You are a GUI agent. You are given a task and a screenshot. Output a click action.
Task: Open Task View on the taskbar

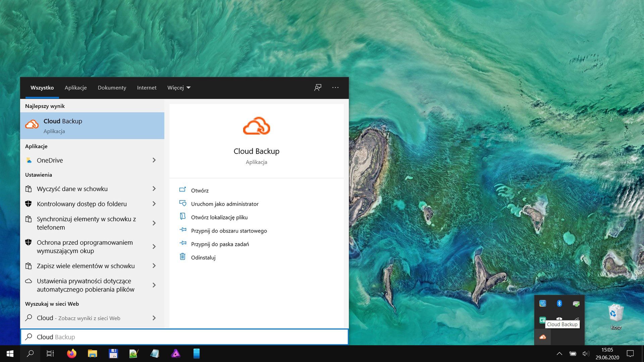click(x=50, y=354)
